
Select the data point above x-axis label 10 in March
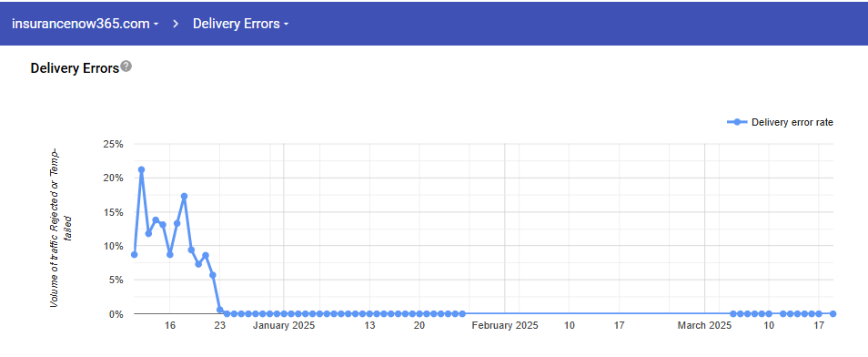769,314
